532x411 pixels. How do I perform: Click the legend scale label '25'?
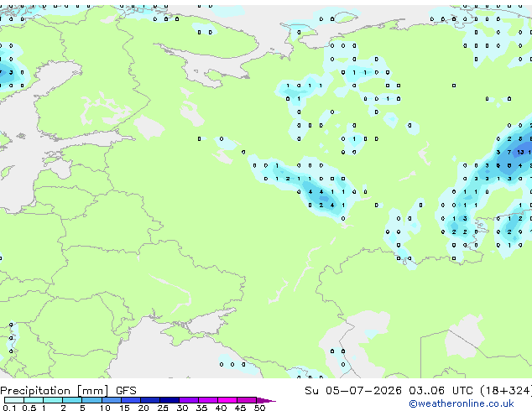pyautogui.click(x=163, y=408)
